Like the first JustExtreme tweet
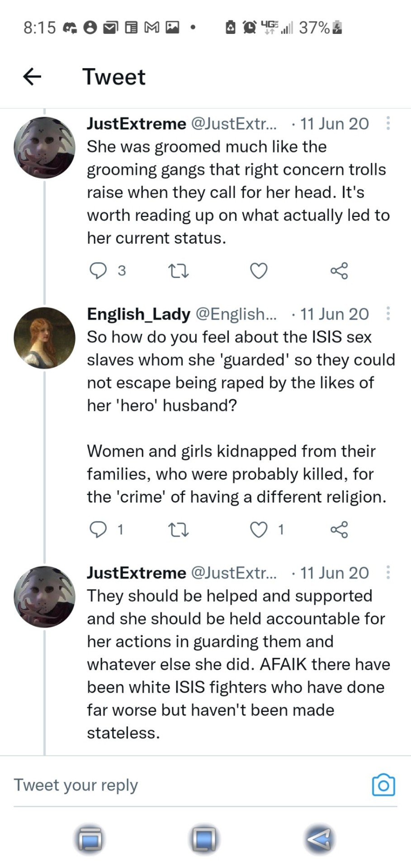This screenshot has width=411, height=868. pos(259,271)
